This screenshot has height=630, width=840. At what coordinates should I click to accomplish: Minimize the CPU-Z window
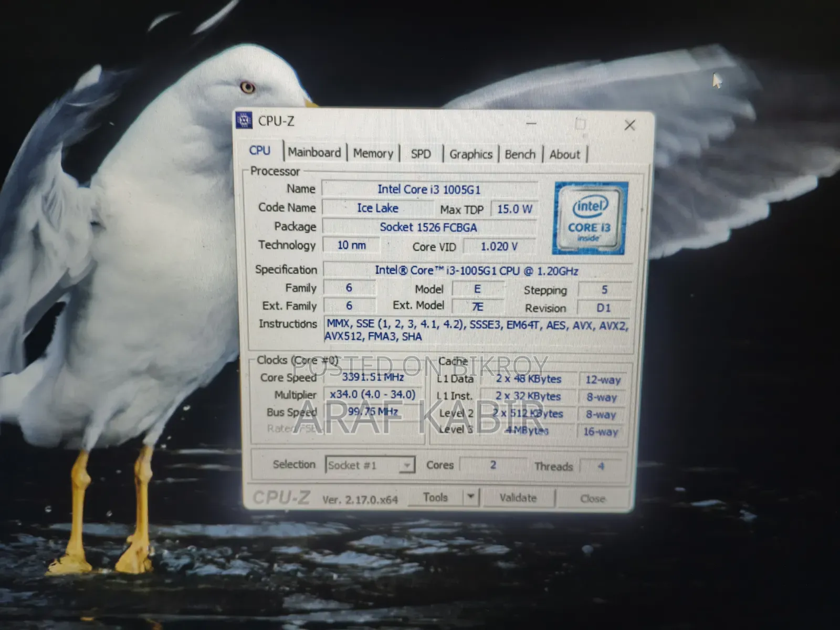[x=531, y=123]
